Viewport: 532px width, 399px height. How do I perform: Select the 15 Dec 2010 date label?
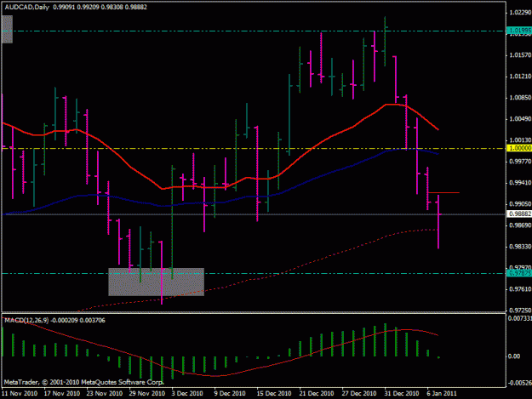(x=274, y=394)
